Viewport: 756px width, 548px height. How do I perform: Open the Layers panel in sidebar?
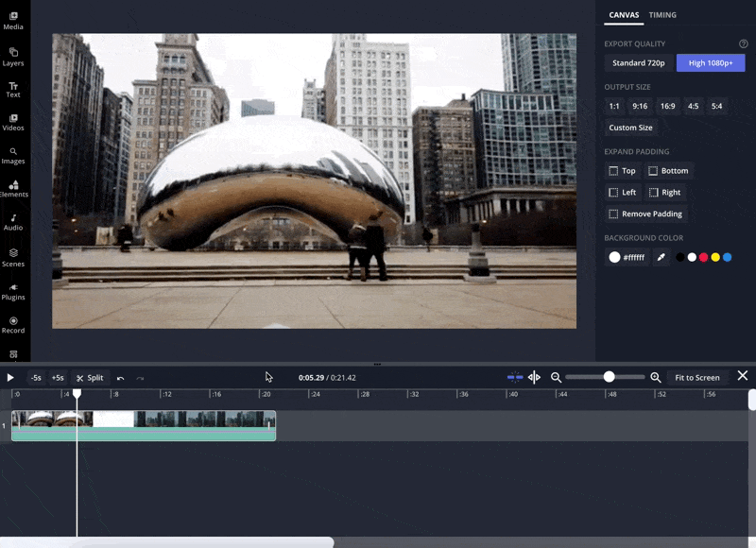tap(13, 56)
